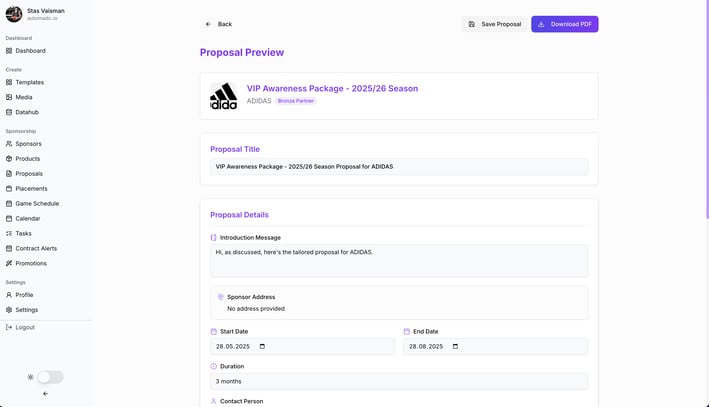The image size is (709, 407).
Task: Click the Bronze Partner badge
Action: point(296,101)
